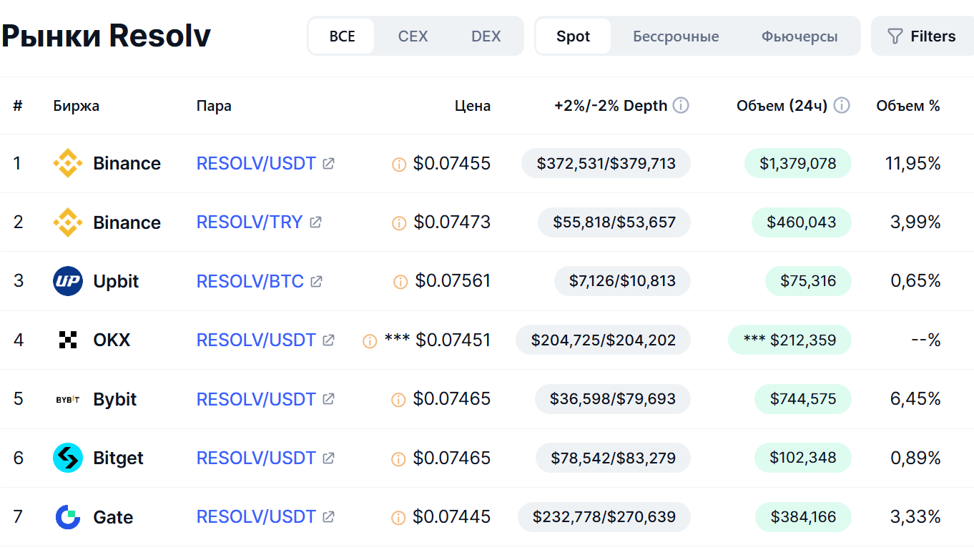Open RESOLV/BTC pair link on Upbit

coord(250,281)
